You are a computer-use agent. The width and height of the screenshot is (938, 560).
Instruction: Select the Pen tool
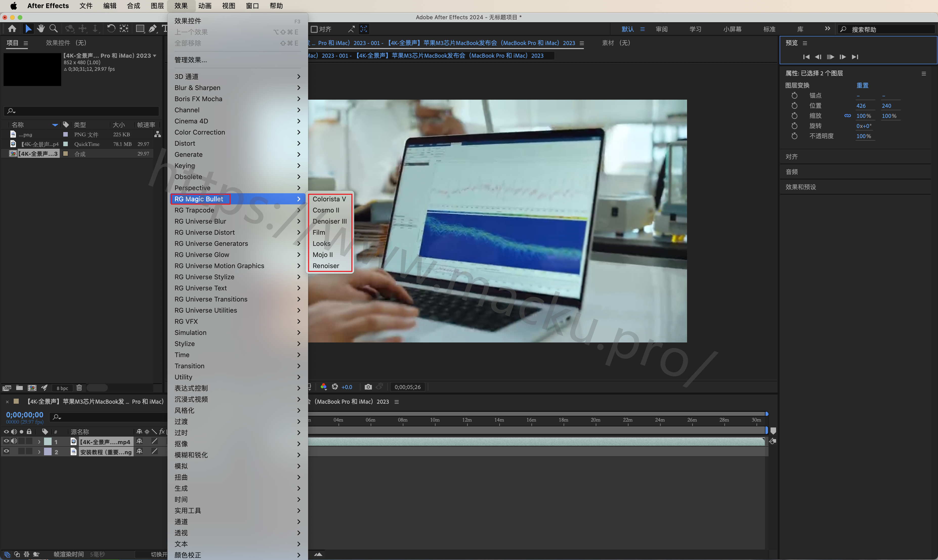(x=153, y=29)
